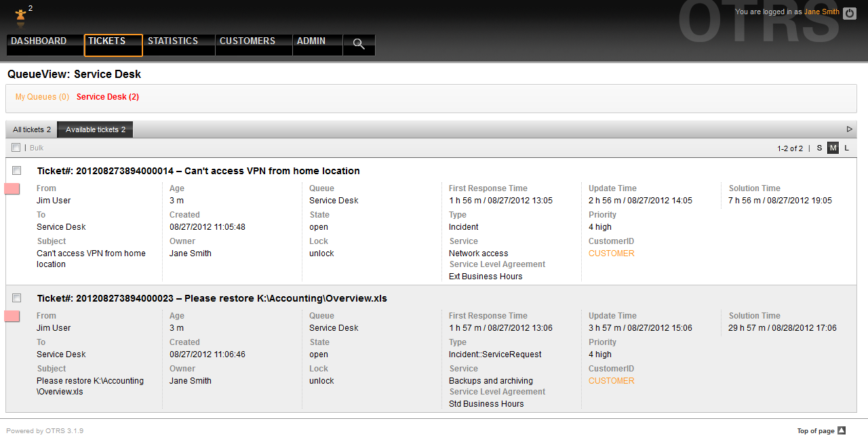Click the Top of page arrow icon

[842, 430]
